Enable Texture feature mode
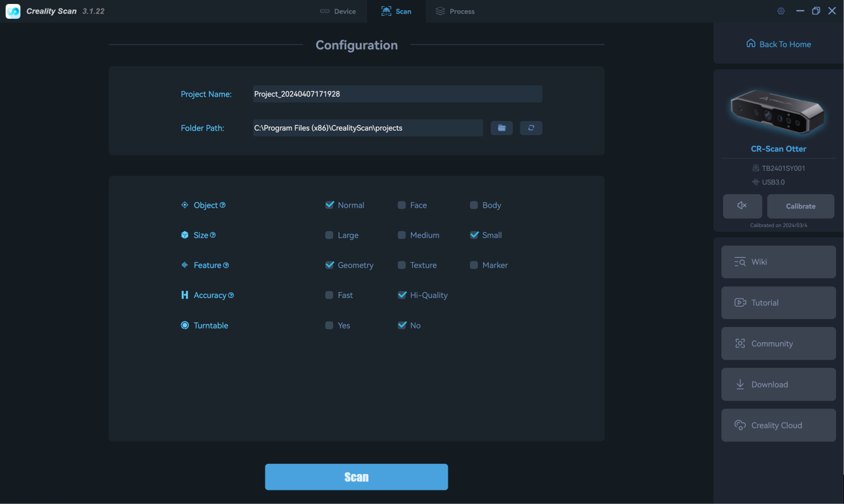The height and width of the screenshot is (504, 844). tap(402, 265)
